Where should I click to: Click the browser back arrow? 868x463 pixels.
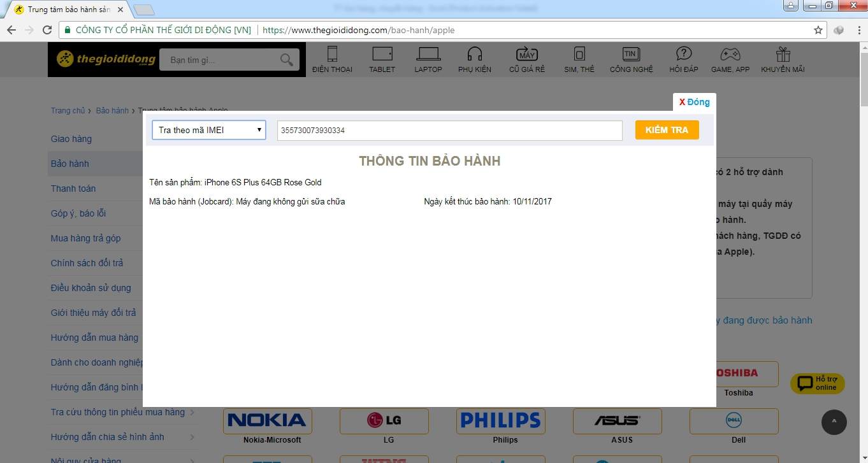coord(11,30)
